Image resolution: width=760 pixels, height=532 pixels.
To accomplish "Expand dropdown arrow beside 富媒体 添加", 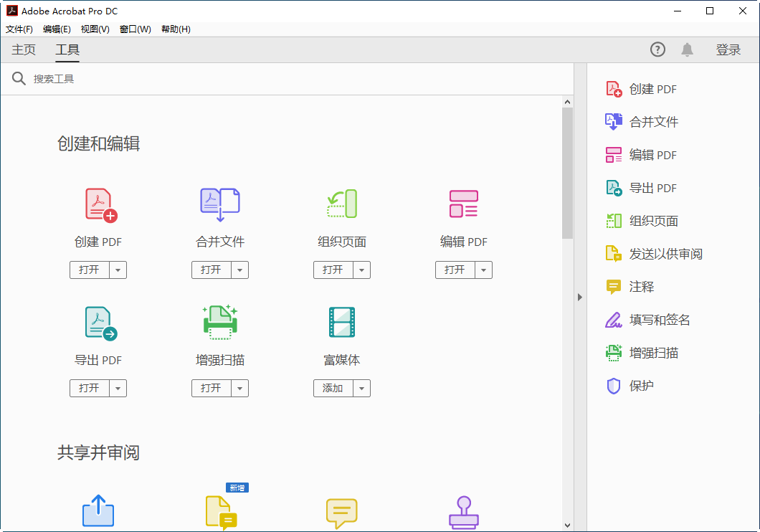I will (x=361, y=388).
